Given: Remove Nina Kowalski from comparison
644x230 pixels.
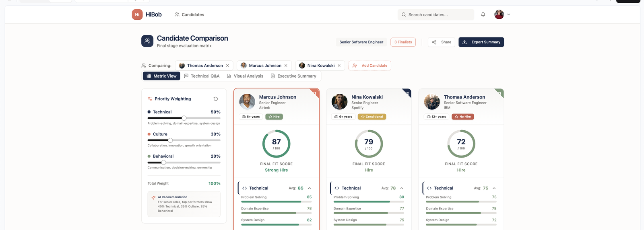Looking at the screenshot, I should coord(339,66).
